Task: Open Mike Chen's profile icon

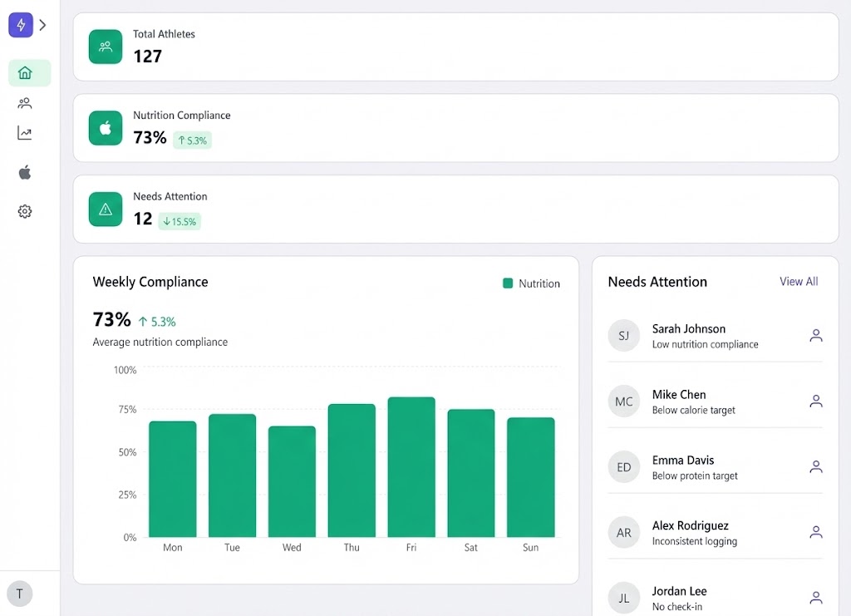Action: [x=815, y=402]
